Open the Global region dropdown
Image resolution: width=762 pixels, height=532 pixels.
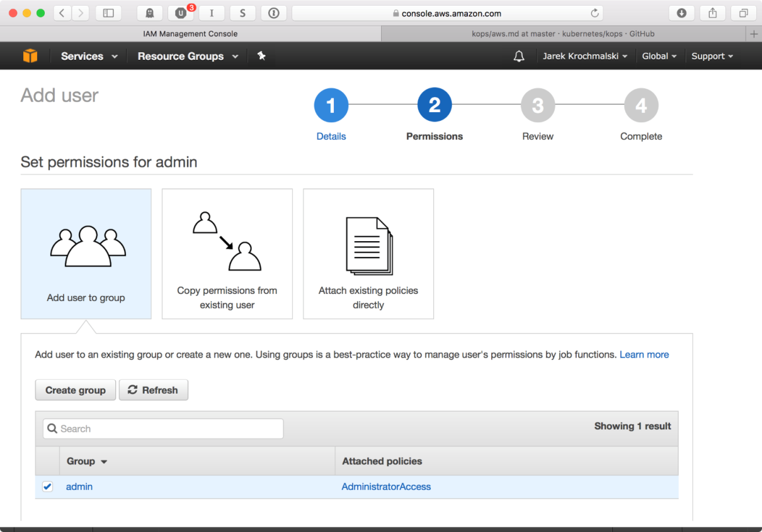click(659, 56)
